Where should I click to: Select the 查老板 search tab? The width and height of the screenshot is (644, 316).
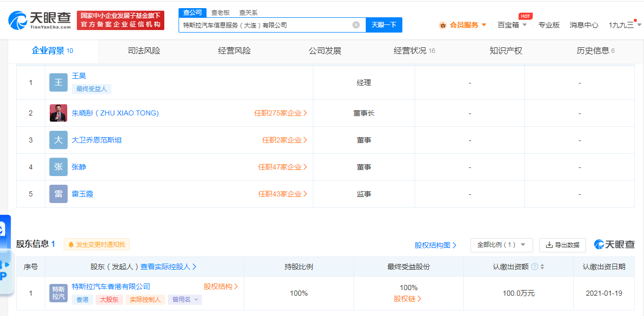(x=221, y=13)
